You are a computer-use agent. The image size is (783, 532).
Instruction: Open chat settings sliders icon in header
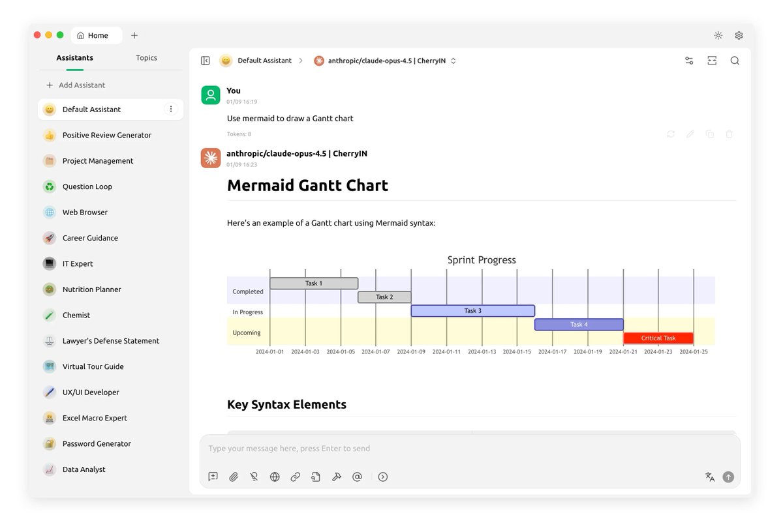(689, 61)
